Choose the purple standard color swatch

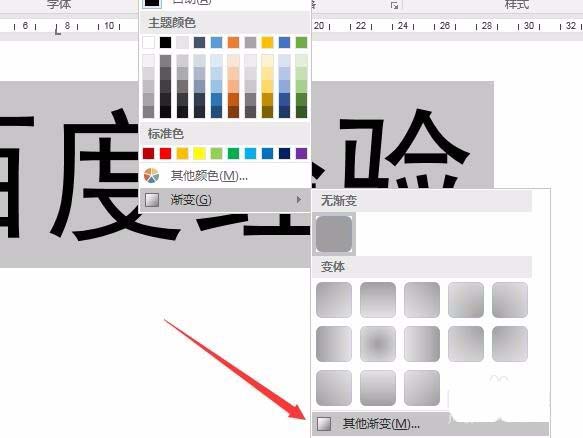(x=302, y=153)
